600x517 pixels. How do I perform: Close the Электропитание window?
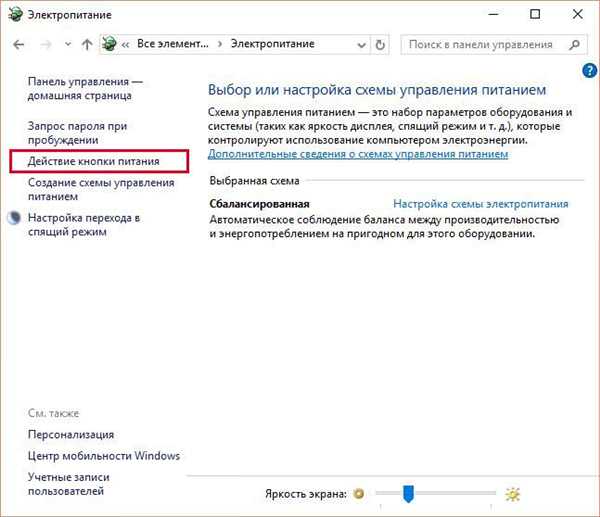577,14
